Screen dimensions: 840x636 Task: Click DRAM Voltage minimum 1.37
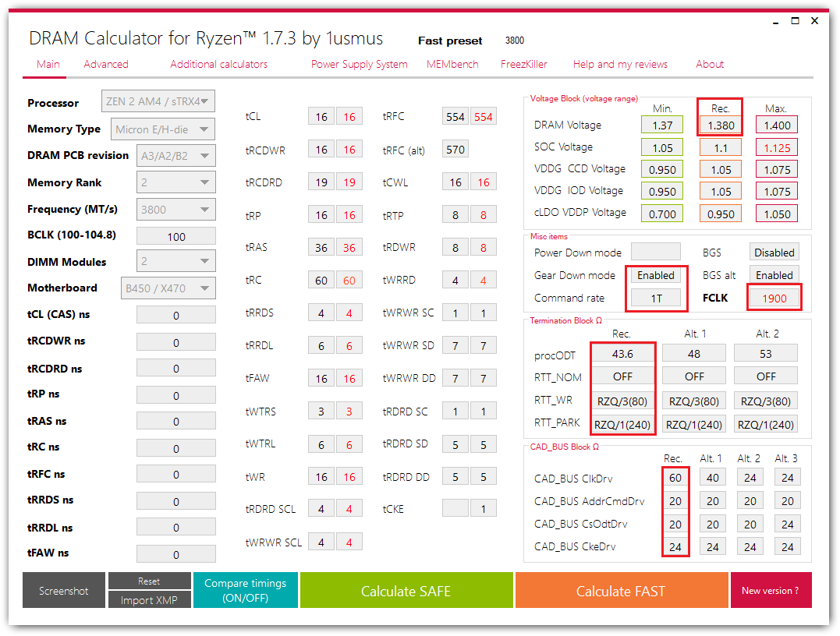662,125
